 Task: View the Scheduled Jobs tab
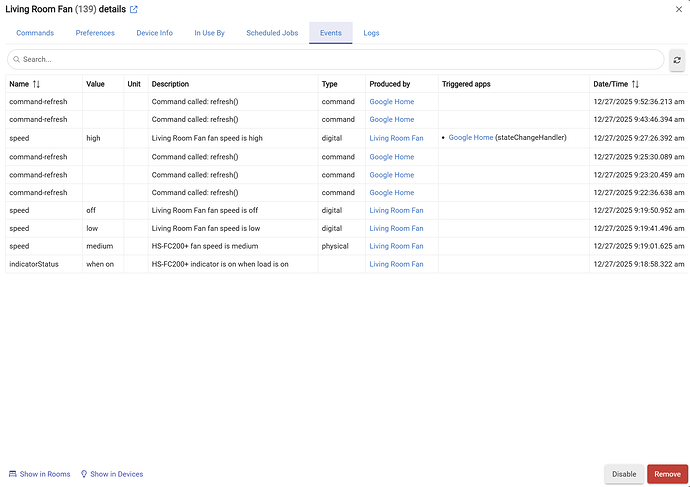pyautogui.click(x=272, y=33)
